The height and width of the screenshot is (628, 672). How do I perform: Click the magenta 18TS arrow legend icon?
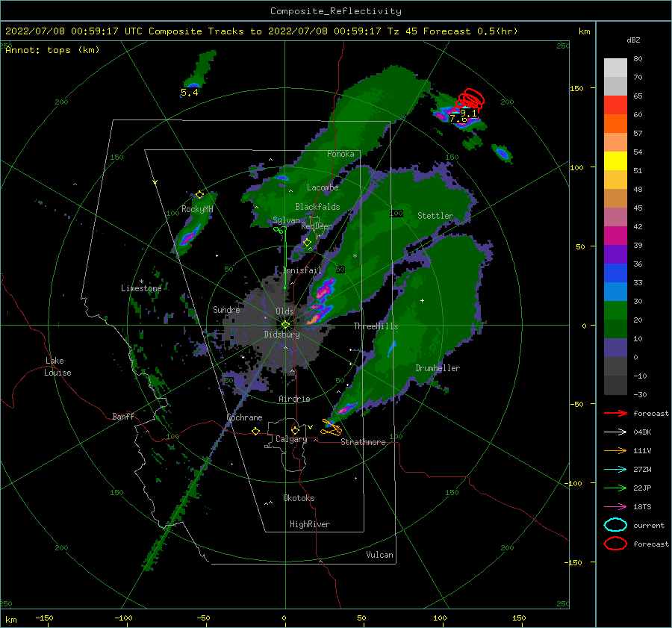(x=615, y=507)
